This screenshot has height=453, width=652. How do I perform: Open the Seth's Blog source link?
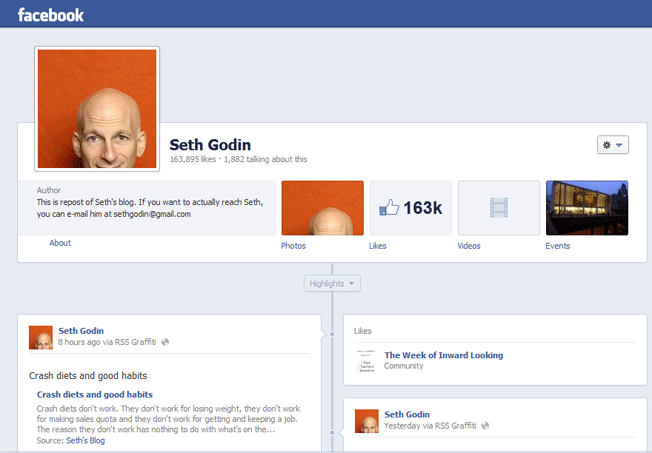pos(86,441)
